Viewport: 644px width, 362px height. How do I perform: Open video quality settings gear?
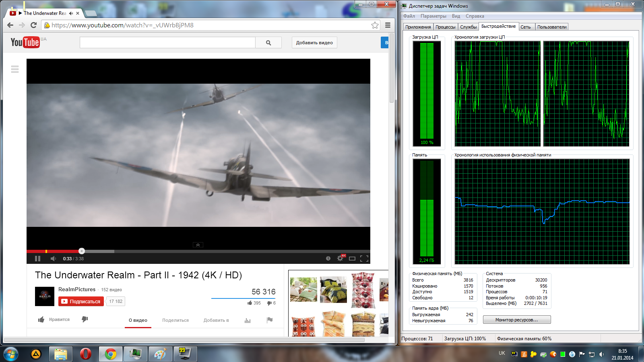click(x=340, y=259)
